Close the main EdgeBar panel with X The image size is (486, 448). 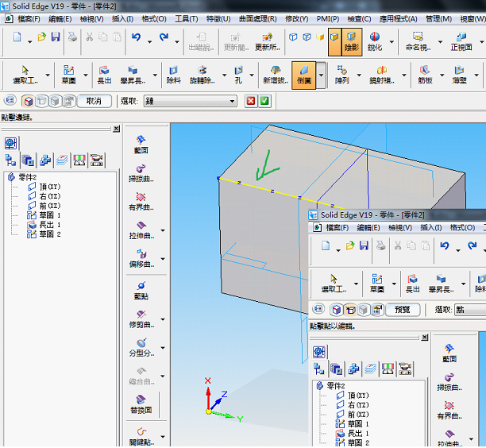pyautogui.click(x=117, y=129)
